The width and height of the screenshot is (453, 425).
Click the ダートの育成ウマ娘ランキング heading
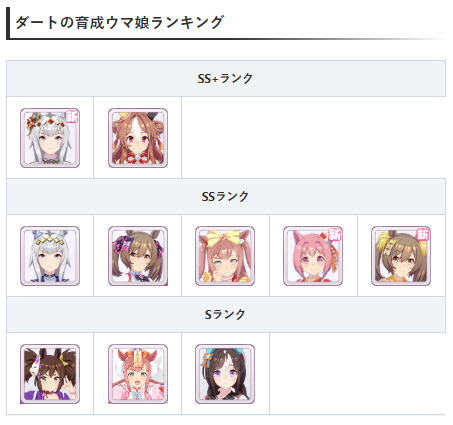(x=119, y=23)
